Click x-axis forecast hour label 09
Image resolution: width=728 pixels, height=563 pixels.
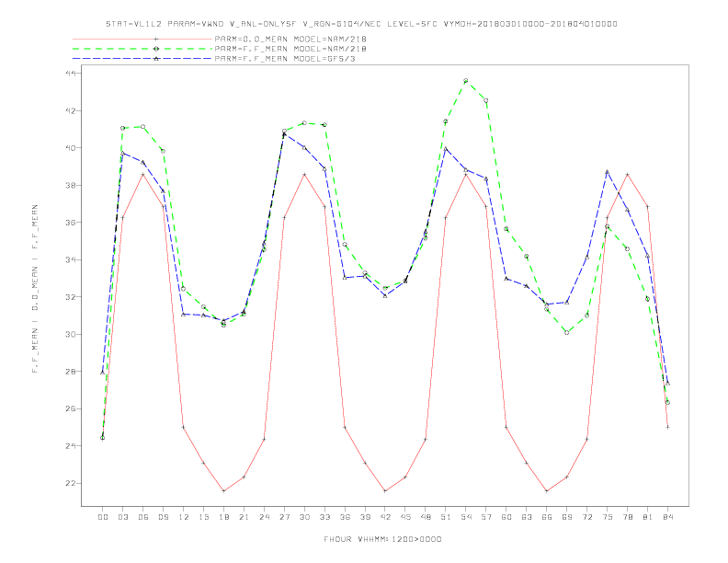coord(163,517)
